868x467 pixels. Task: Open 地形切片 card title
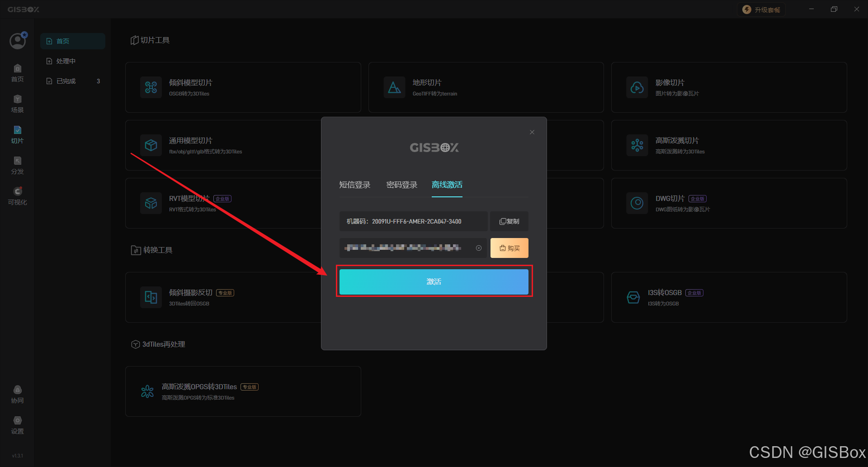pos(427,83)
